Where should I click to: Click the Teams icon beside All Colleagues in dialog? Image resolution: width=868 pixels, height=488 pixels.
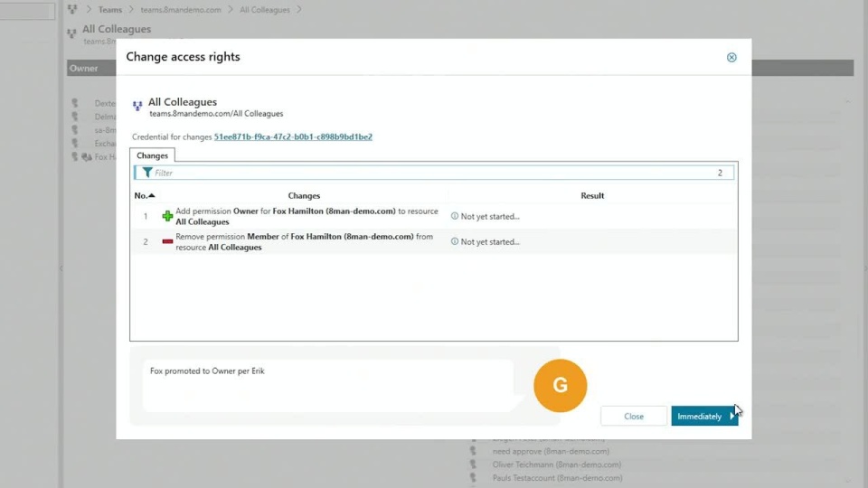[x=137, y=106]
